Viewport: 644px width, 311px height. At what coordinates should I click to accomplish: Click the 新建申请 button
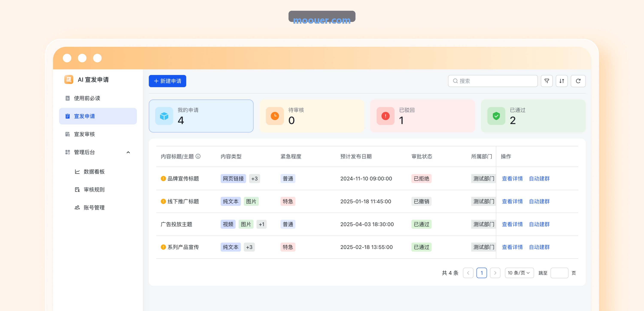(167, 81)
